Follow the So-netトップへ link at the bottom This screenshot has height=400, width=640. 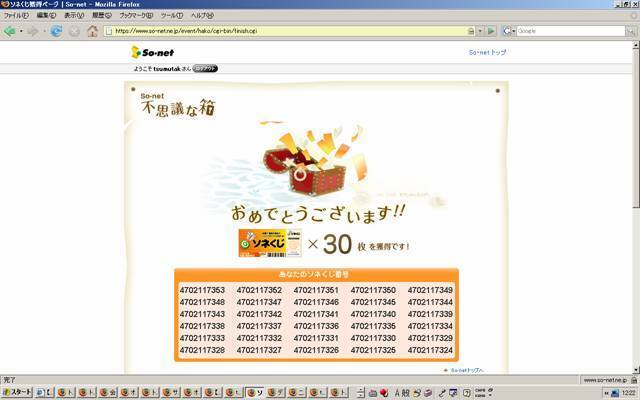tap(467, 370)
